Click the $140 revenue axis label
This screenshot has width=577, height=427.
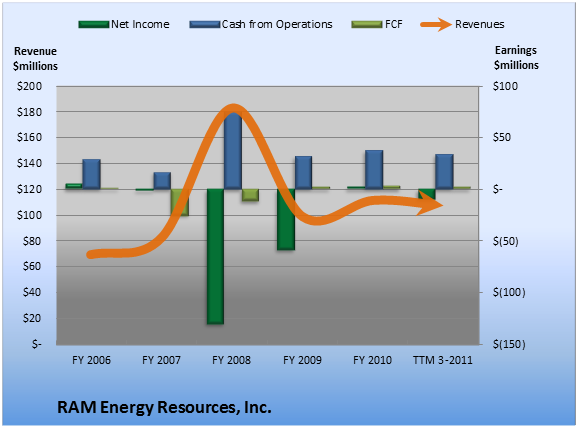[29, 163]
